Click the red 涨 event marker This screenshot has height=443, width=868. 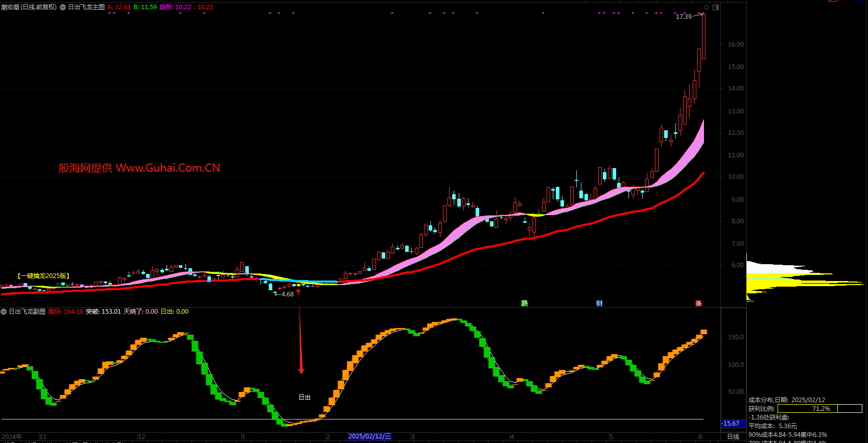click(698, 304)
